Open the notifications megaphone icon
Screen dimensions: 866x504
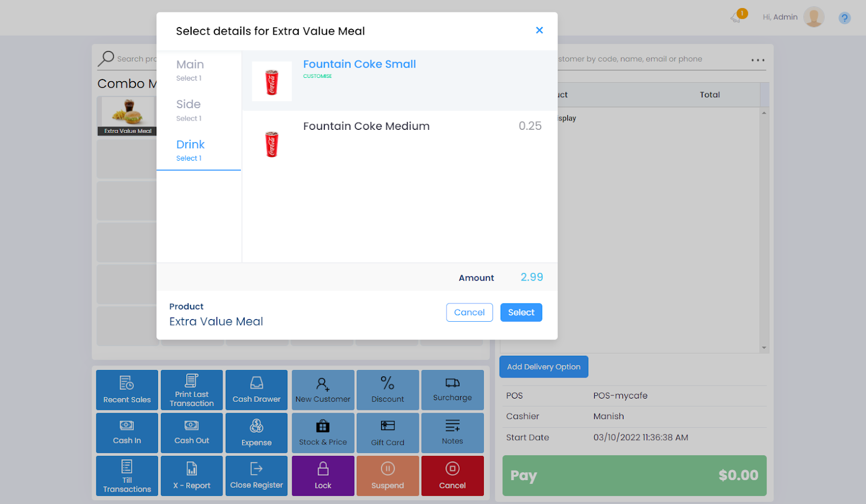click(736, 17)
